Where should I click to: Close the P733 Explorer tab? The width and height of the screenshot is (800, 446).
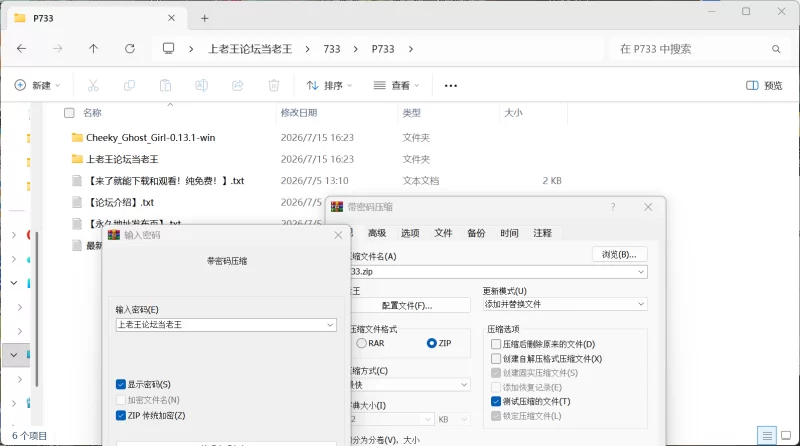pyautogui.click(x=171, y=18)
